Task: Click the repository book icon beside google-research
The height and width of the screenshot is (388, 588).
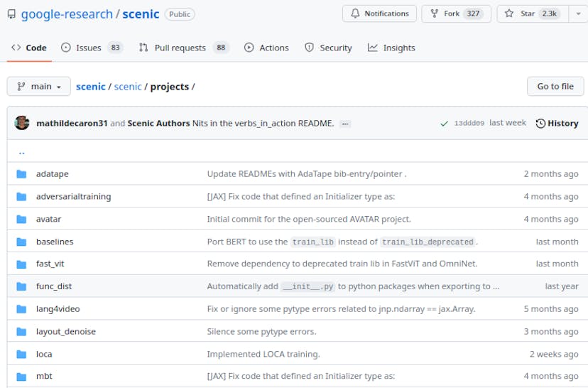Action: [x=10, y=14]
